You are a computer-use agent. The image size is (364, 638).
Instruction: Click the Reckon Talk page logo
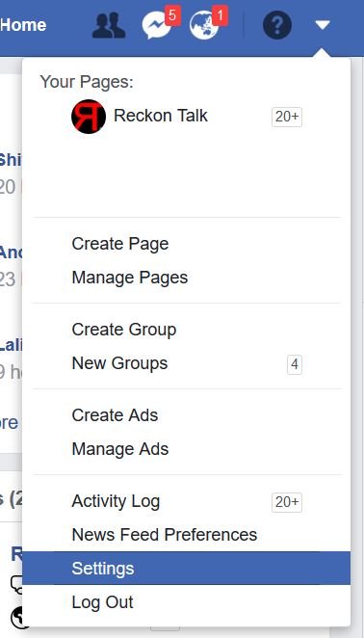coord(89,117)
